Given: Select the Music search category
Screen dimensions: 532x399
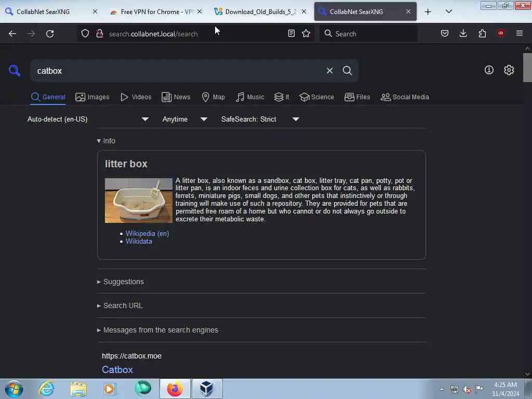Looking at the screenshot, I should pyautogui.click(x=250, y=97).
